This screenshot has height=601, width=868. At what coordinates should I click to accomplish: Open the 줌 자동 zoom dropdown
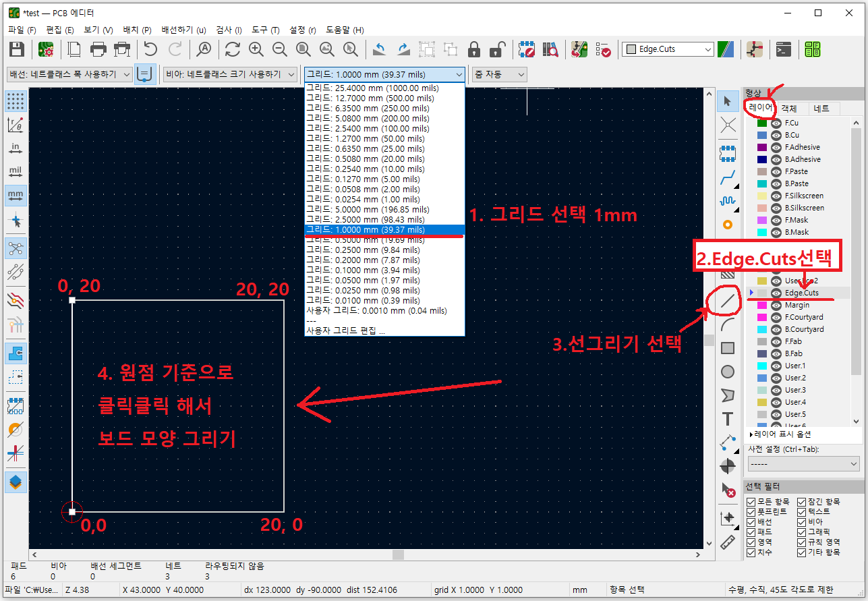499,74
